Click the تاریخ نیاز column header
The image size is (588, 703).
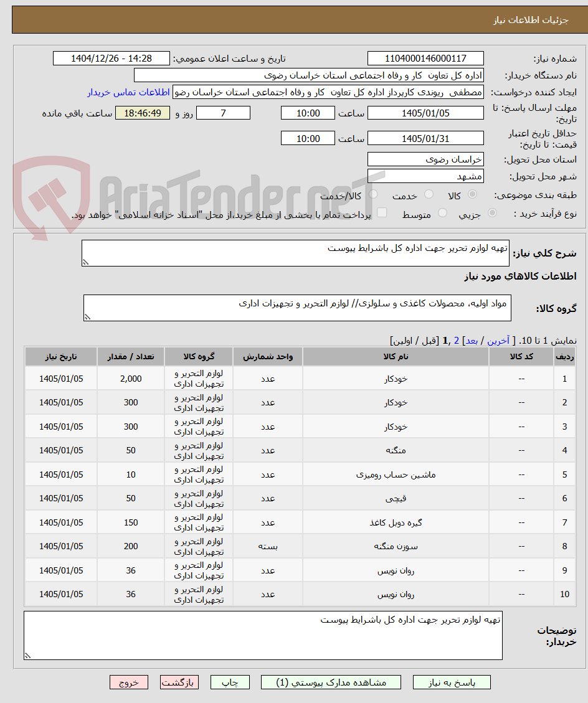[x=61, y=356]
